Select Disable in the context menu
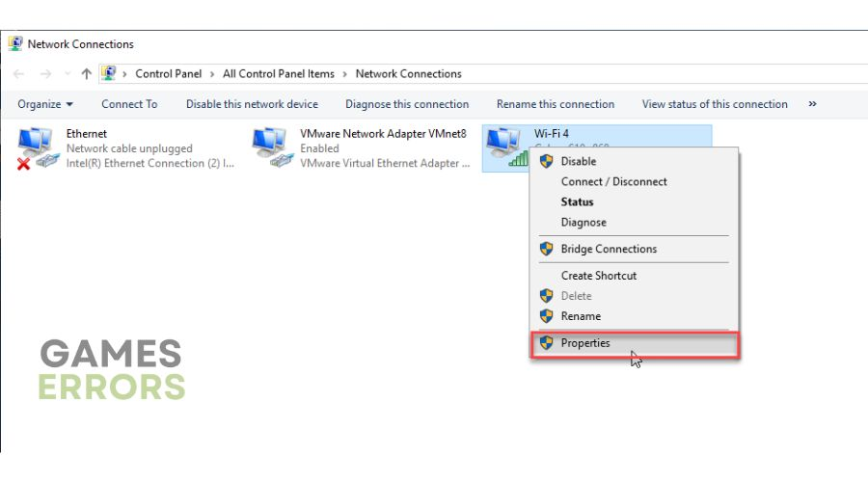The width and height of the screenshot is (868, 482). point(579,161)
